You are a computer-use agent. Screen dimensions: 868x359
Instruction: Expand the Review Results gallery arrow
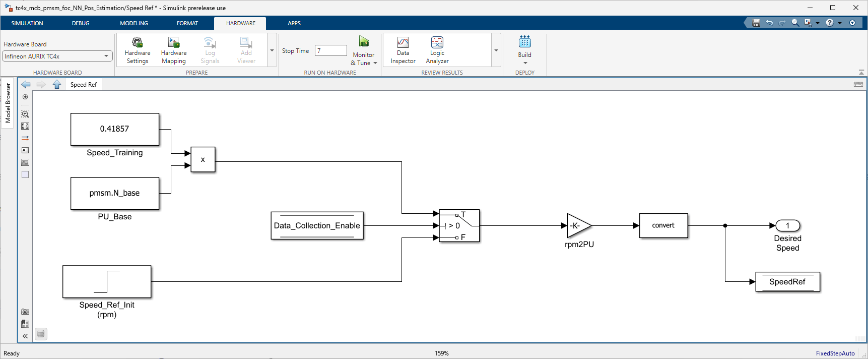click(x=496, y=50)
